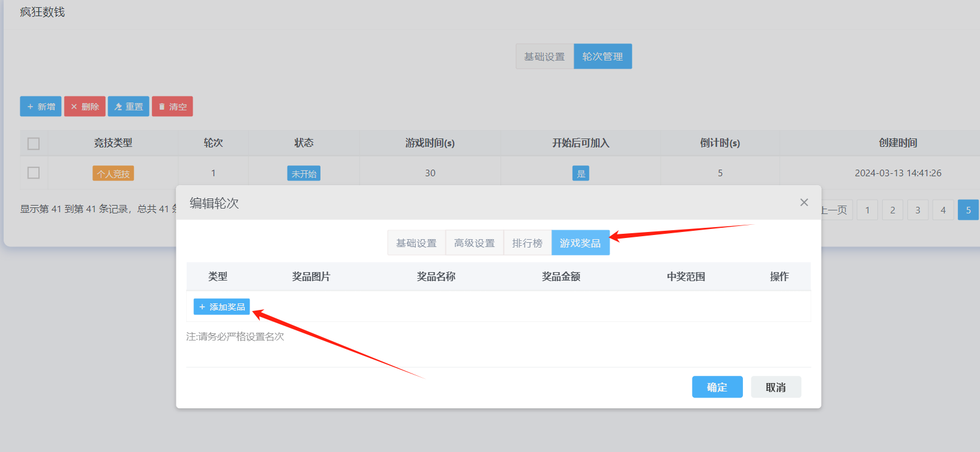Tick the checkbox in the 个人竞技 row
The image size is (980, 452).
pos(34,173)
